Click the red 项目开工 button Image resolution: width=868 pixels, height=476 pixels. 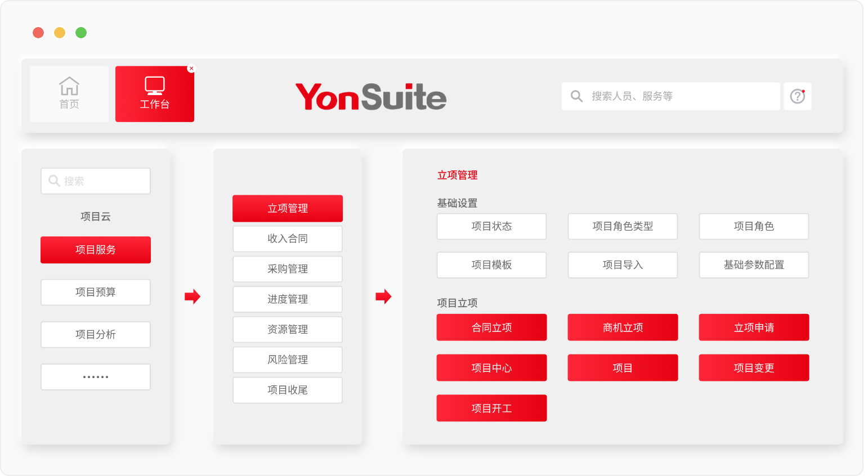coord(491,408)
